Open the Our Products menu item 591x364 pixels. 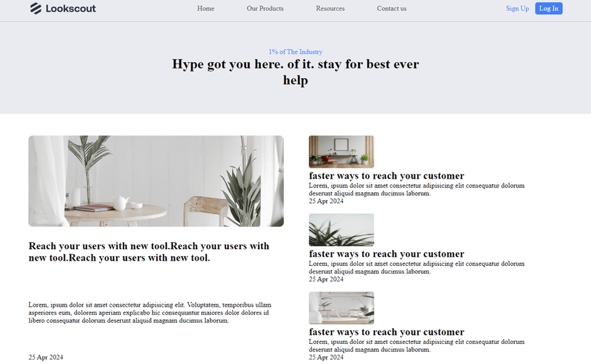(x=265, y=8)
